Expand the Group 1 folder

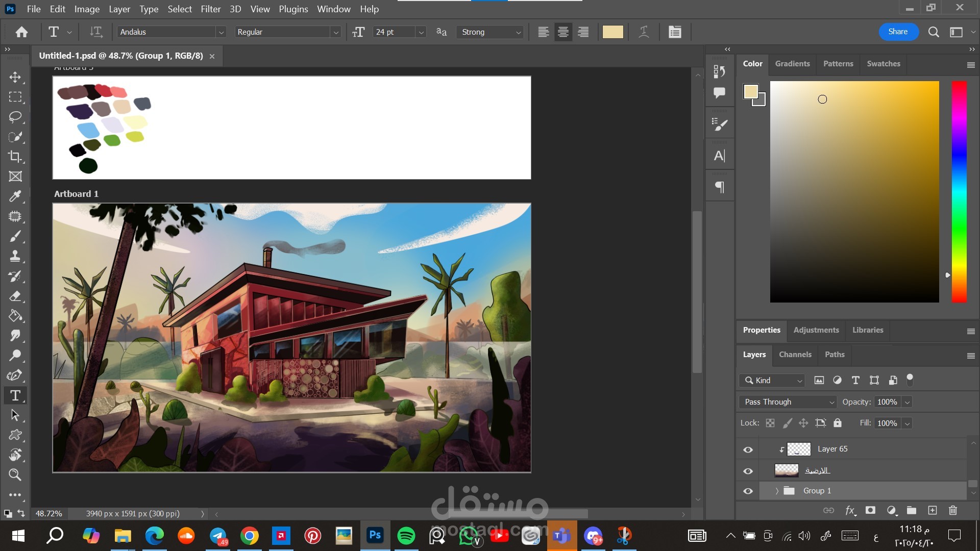777,491
